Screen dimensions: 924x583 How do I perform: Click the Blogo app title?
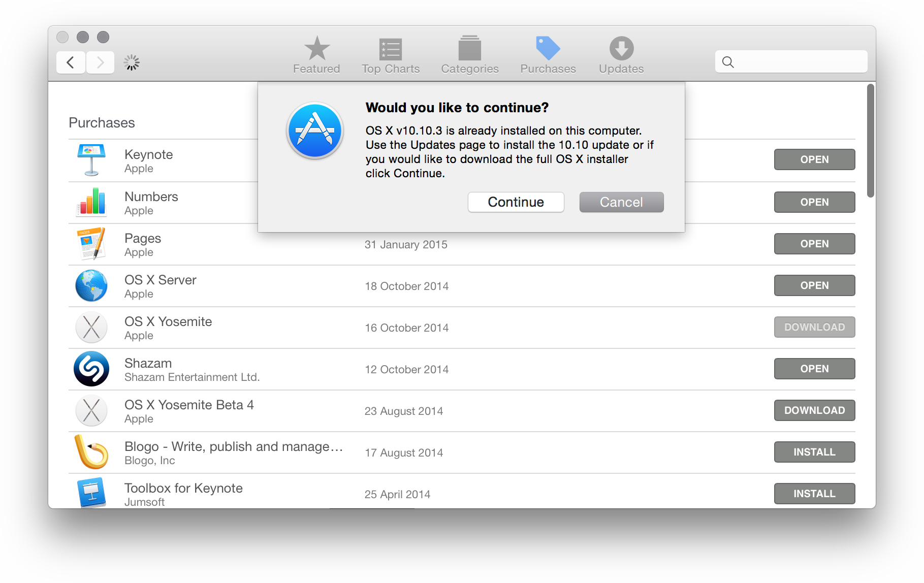coord(234,446)
